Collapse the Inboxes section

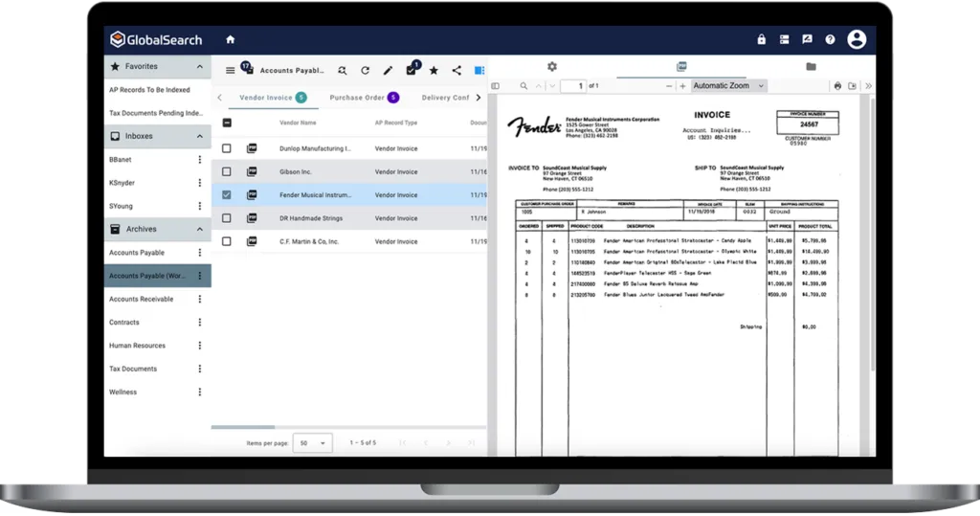click(199, 136)
